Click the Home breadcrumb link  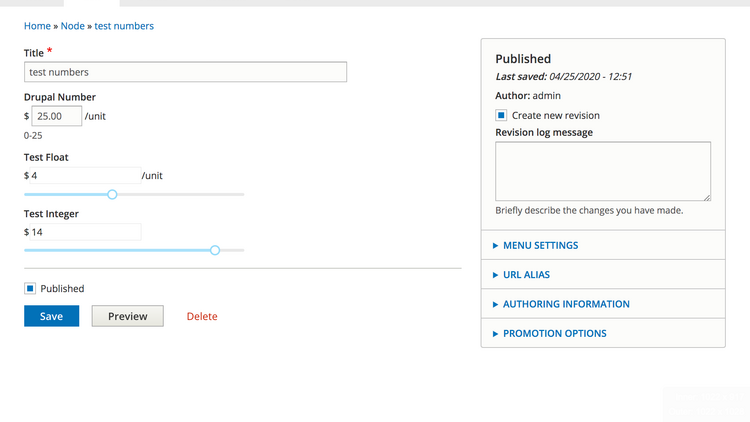click(37, 26)
